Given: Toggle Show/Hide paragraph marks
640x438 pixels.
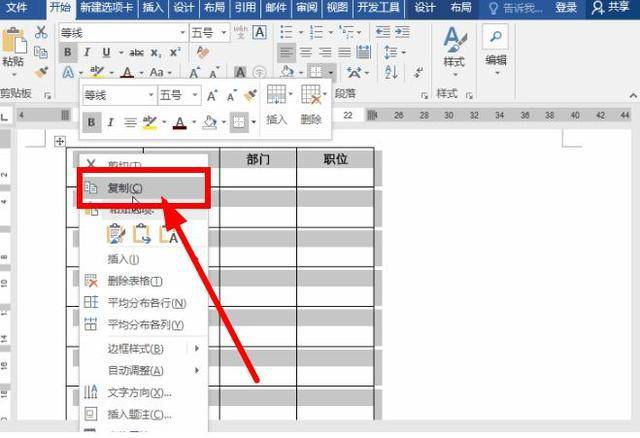Looking at the screenshot, I should point(418,73).
